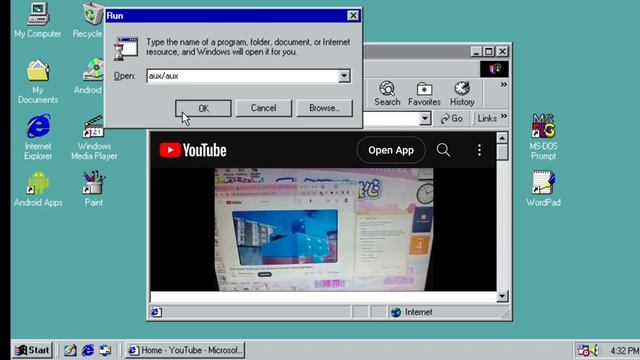Open Favorites in browser toolbar
The height and width of the screenshot is (360, 640).
click(424, 94)
